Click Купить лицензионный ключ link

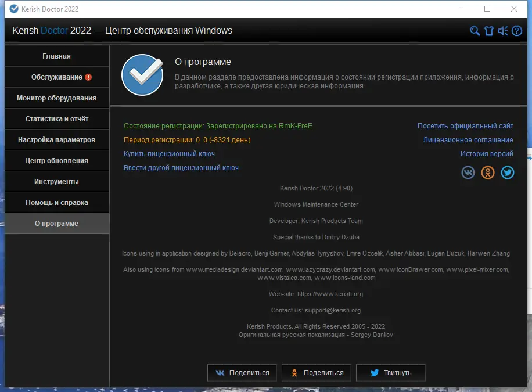pyautogui.click(x=169, y=154)
